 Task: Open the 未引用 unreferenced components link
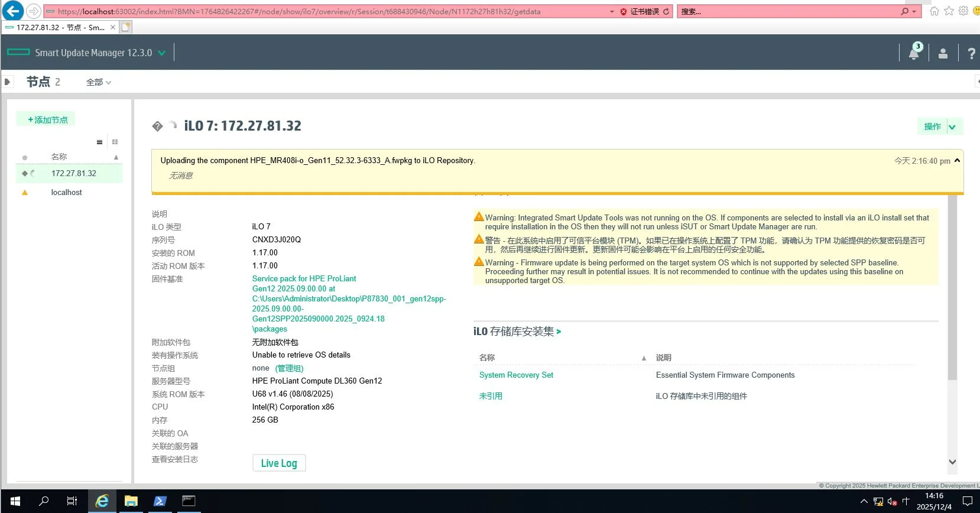pyautogui.click(x=491, y=396)
